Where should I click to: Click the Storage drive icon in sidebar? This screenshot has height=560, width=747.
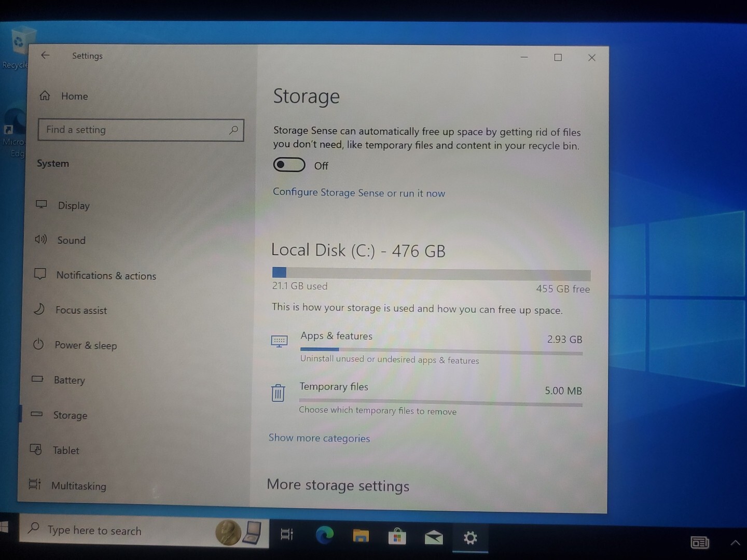pos(36,414)
